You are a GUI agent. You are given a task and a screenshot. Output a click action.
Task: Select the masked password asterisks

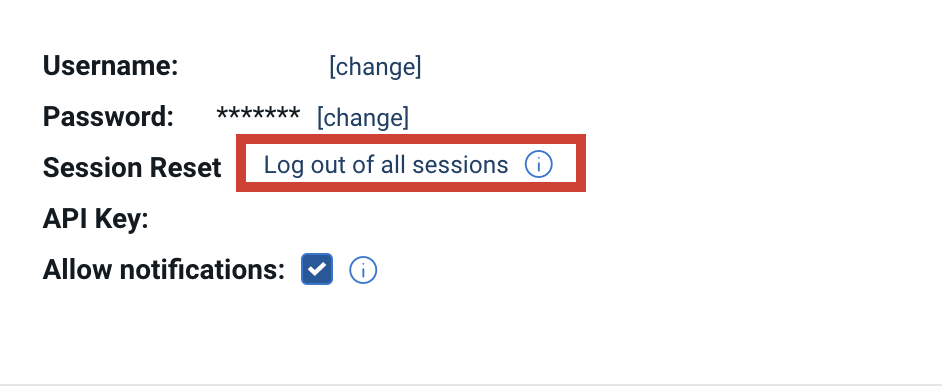(258, 113)
